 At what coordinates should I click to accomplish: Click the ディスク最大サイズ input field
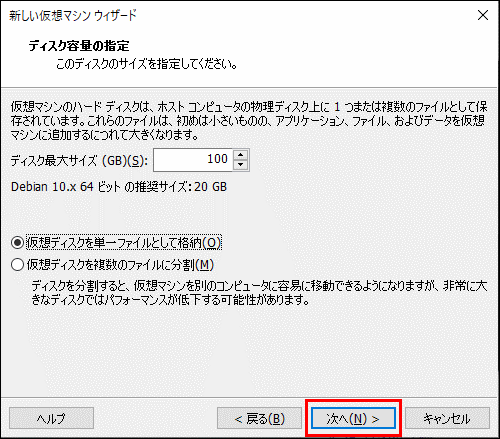193,160
